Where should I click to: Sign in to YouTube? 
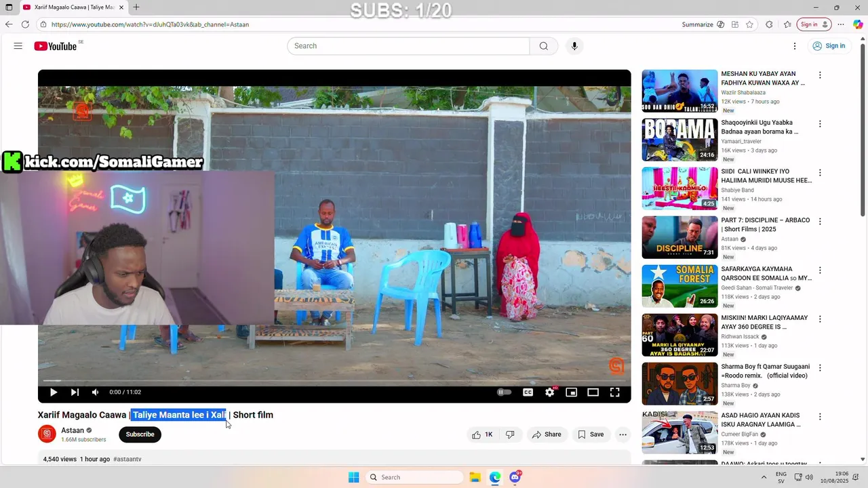pyautogui.click(x=829, y=46)
